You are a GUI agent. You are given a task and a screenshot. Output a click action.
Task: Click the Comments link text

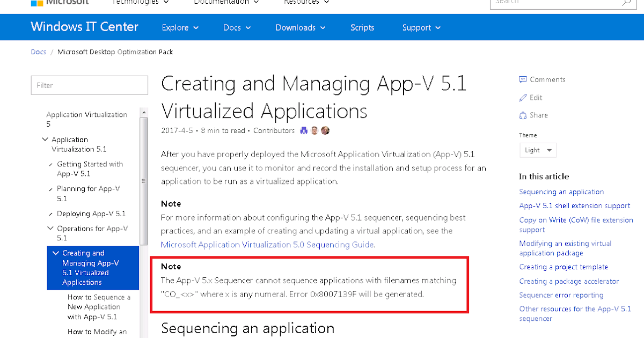click(x=547, y=79)
